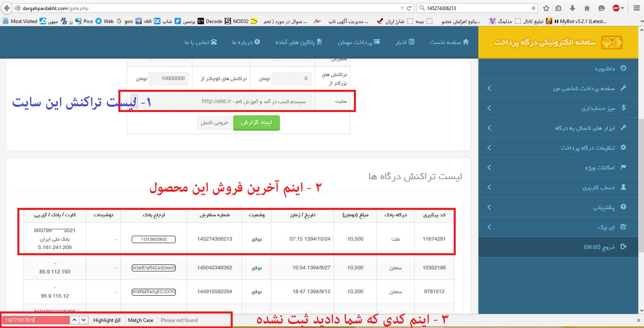Click the support question mark icon

[623, 207]
